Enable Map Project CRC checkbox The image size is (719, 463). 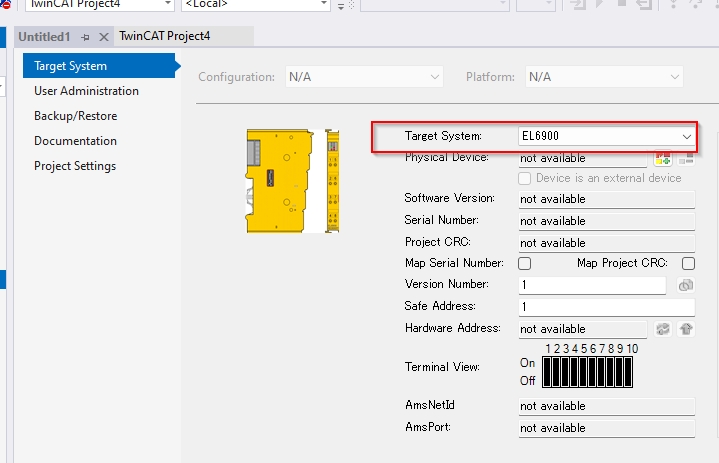tap(688, 263)
